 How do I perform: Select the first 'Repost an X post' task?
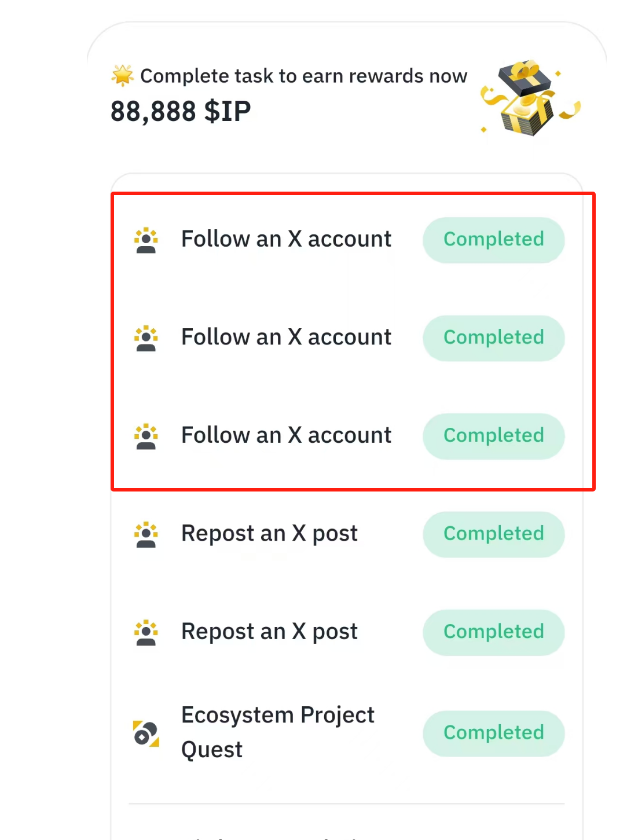click(269, 534)
